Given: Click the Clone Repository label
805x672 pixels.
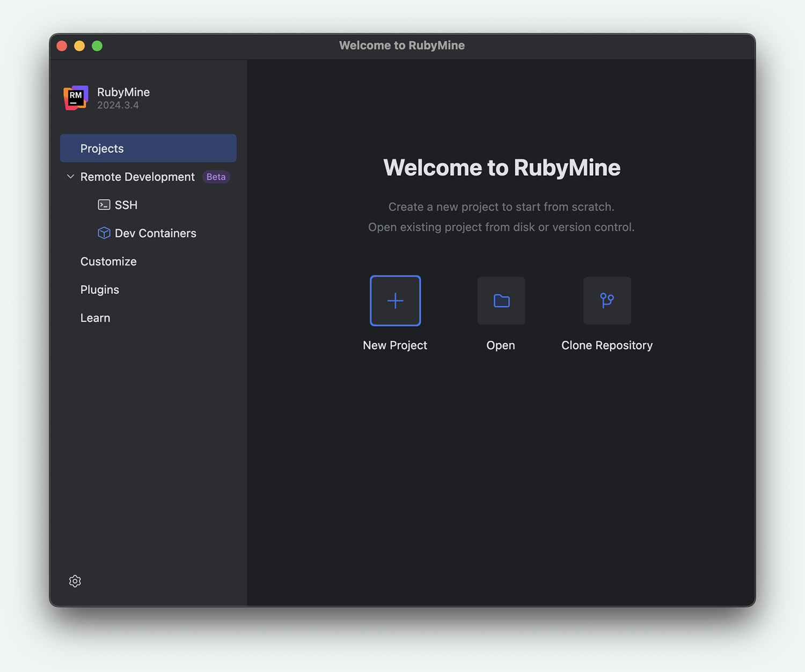Looking at the screenshot, I should (607, 345).
